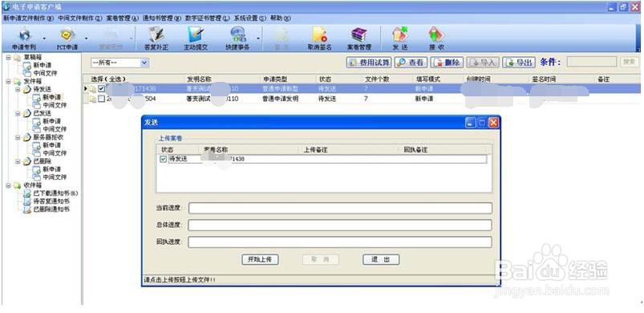Select 中间文件 under 已发送
Image resolution: width=644 pixels, height=313 pixels.
tap(55, 129)
